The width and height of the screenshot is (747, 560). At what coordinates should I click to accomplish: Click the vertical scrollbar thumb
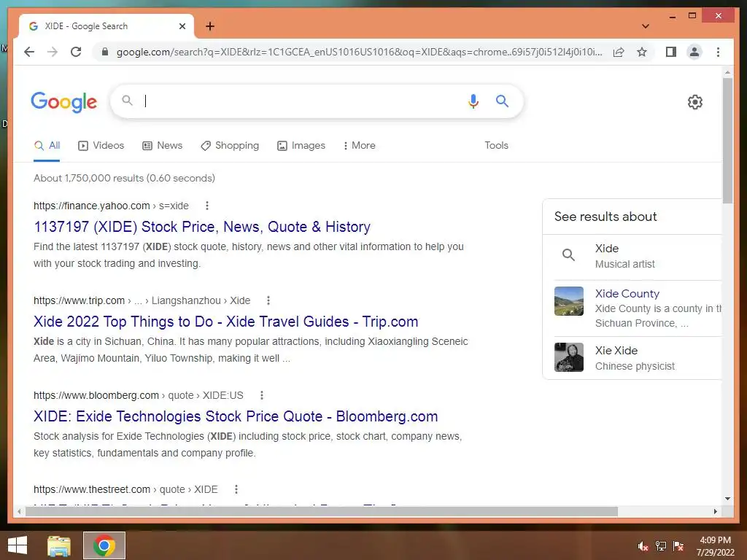[727, 141]
